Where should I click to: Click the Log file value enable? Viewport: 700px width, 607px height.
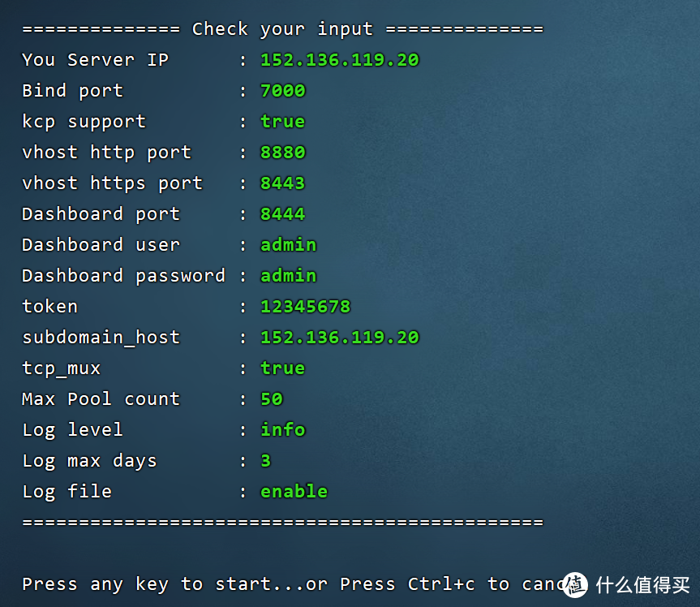pos(294,492)
